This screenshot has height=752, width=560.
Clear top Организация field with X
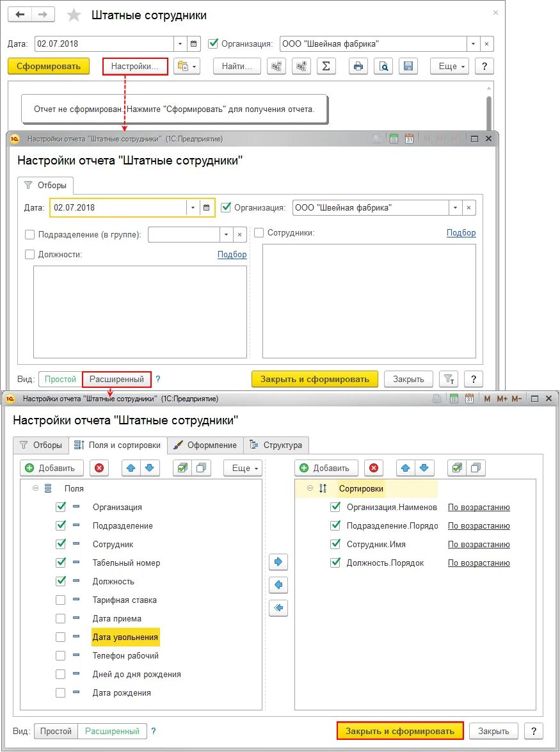[486, 44]
